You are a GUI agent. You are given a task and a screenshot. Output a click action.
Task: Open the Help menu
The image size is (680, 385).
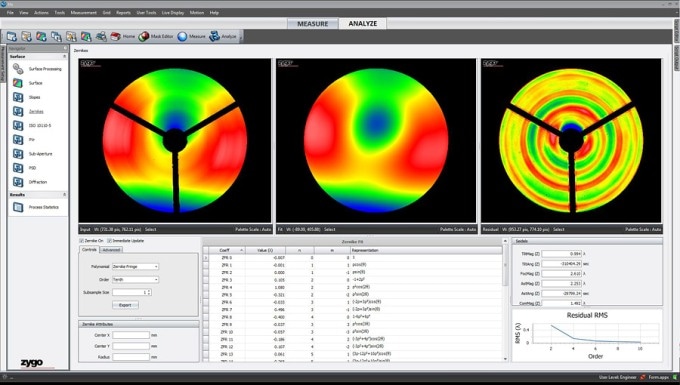coord(214,13)
